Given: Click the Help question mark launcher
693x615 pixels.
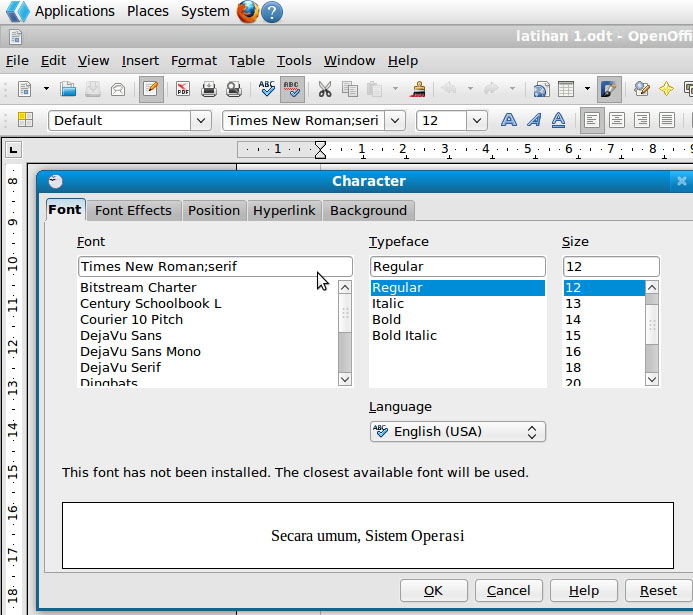Looking at the screenshot, I should [272, 12].
